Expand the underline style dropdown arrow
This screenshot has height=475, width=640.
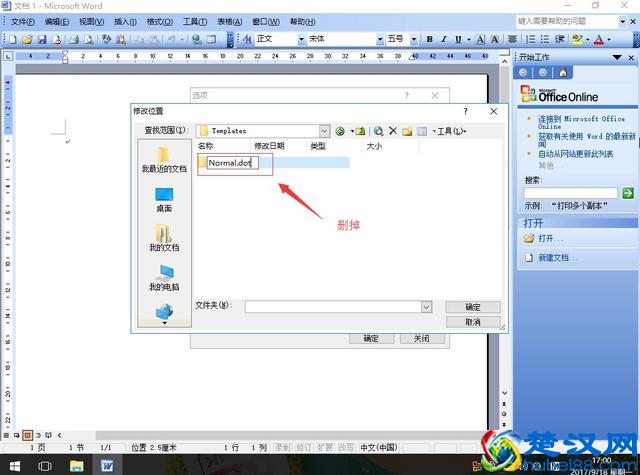pyautogui.click(x=469, y=39)
